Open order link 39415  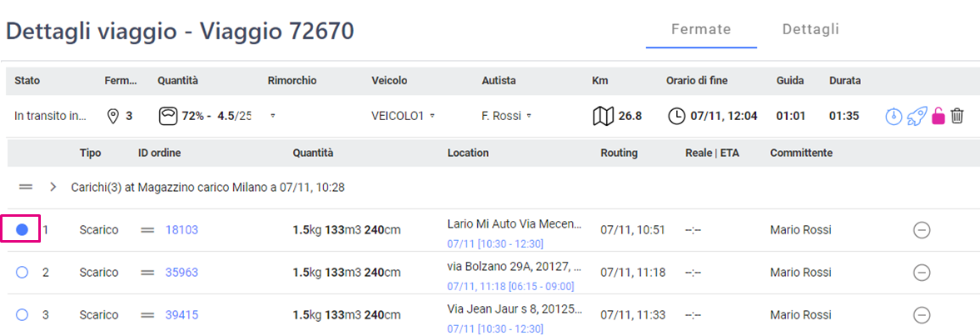pos(182,315)
